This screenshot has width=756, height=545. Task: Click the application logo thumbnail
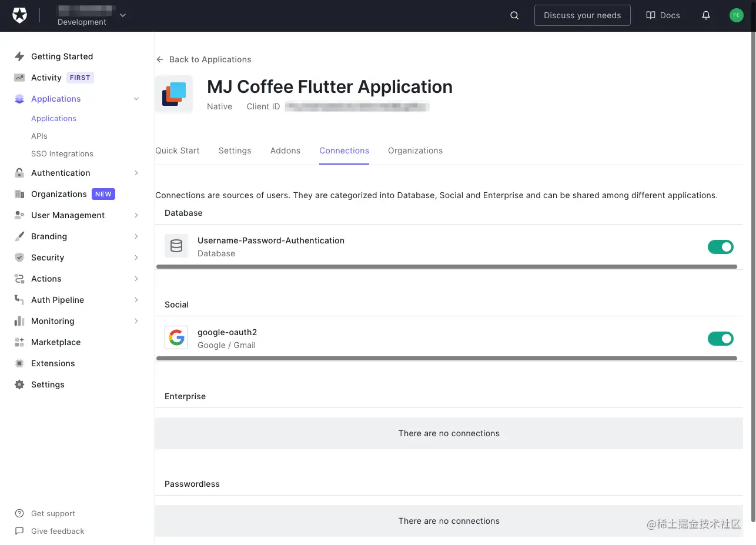174,94
